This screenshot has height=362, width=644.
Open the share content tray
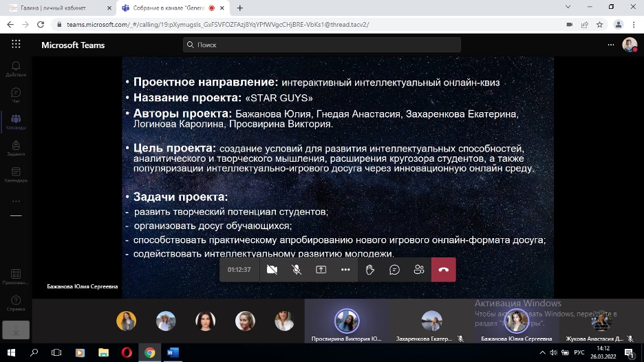tap(321, 270)
